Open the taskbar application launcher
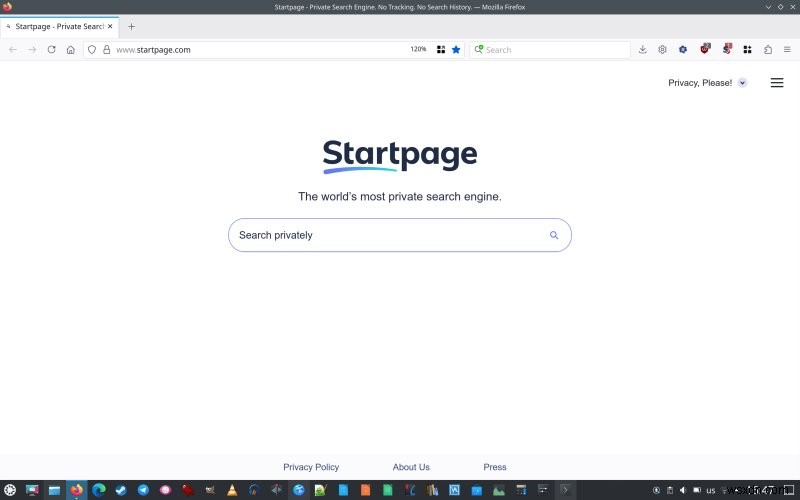 (10, 490)
